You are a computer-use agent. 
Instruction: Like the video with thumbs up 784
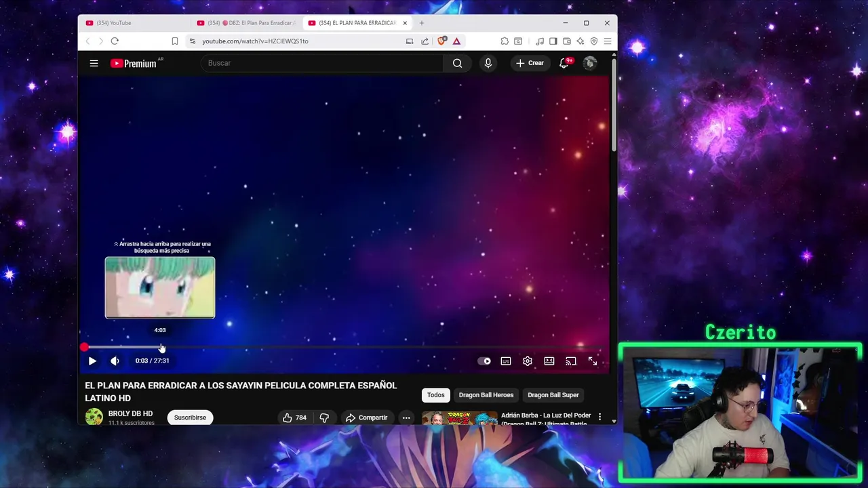(294, 418)
